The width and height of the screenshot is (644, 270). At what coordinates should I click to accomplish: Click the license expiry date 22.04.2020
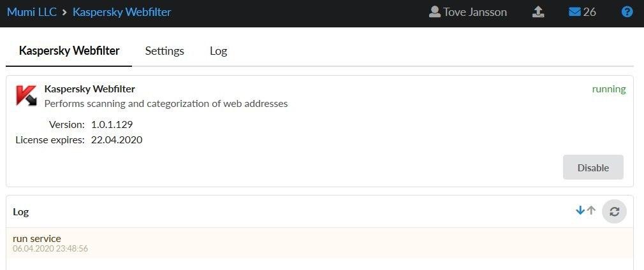click(x=117, y=139)
